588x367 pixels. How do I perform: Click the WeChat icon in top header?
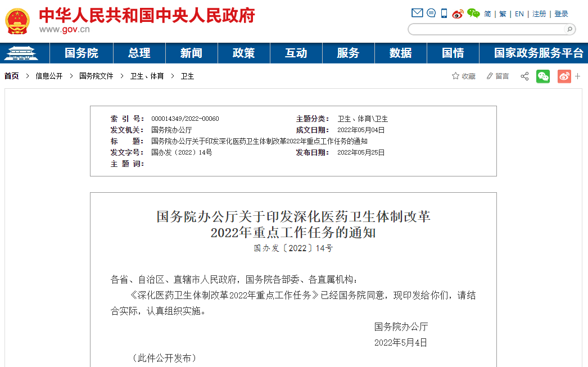coord(473,13)
